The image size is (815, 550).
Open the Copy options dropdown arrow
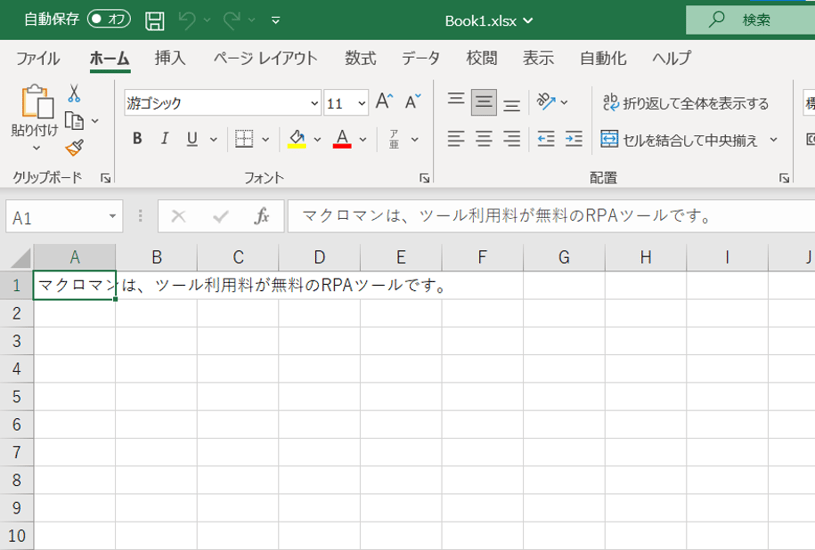point(95,121)
